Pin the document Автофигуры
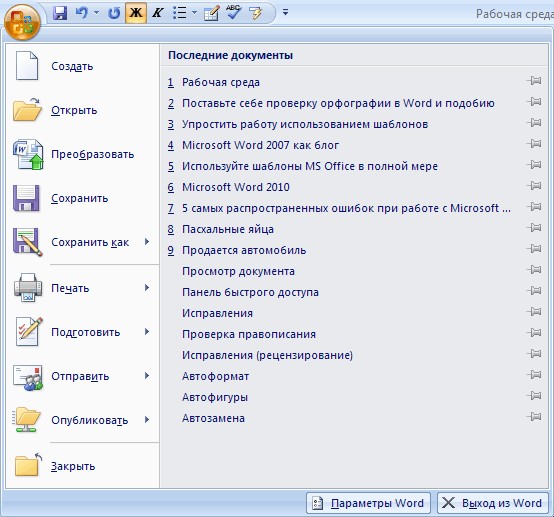554x517 pixels. click(534, 396)
